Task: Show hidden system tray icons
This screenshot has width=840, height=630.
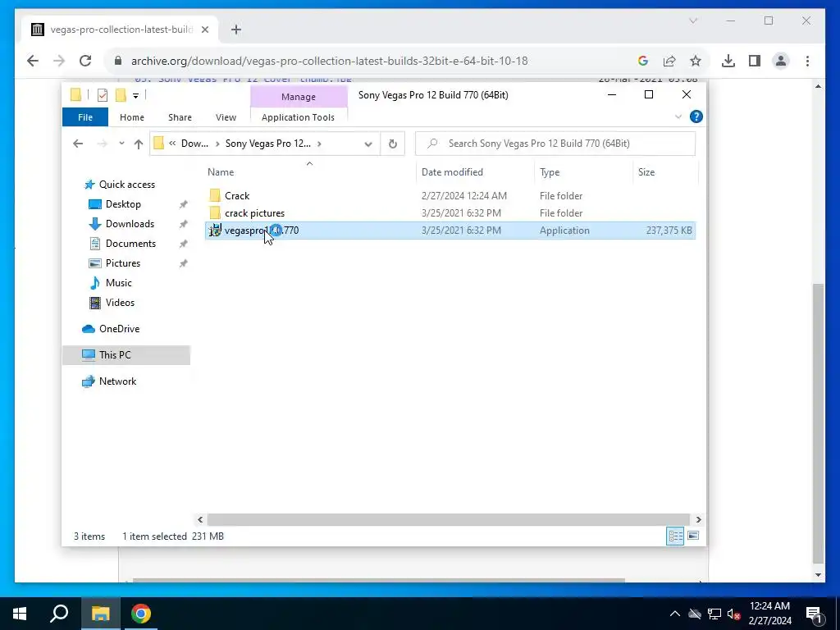Action: tap(675, 614)
